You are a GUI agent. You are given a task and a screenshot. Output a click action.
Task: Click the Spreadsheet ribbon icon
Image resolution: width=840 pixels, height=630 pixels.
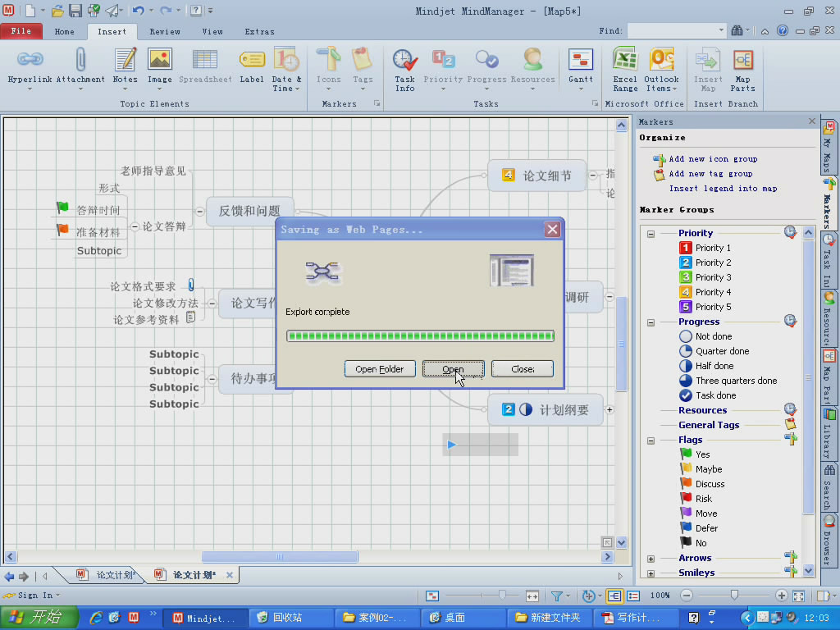[x=205, y=60]
